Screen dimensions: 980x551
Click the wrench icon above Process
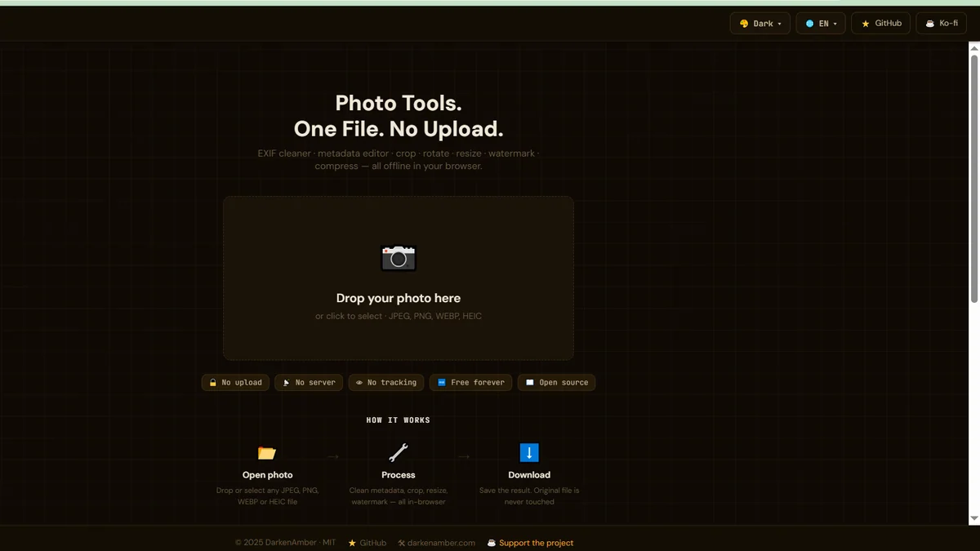[x=399, y=453]
